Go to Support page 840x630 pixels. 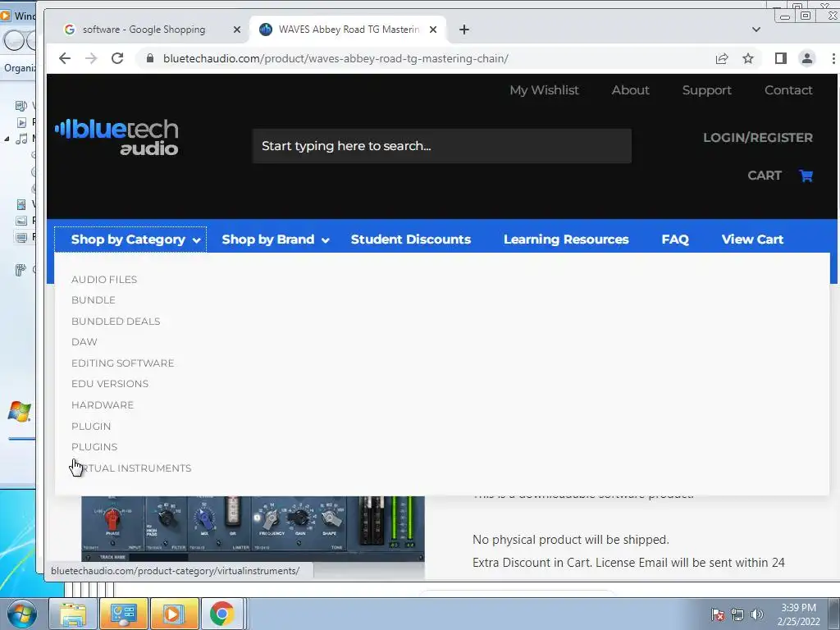pyautogui.click(x=706, y=90)
